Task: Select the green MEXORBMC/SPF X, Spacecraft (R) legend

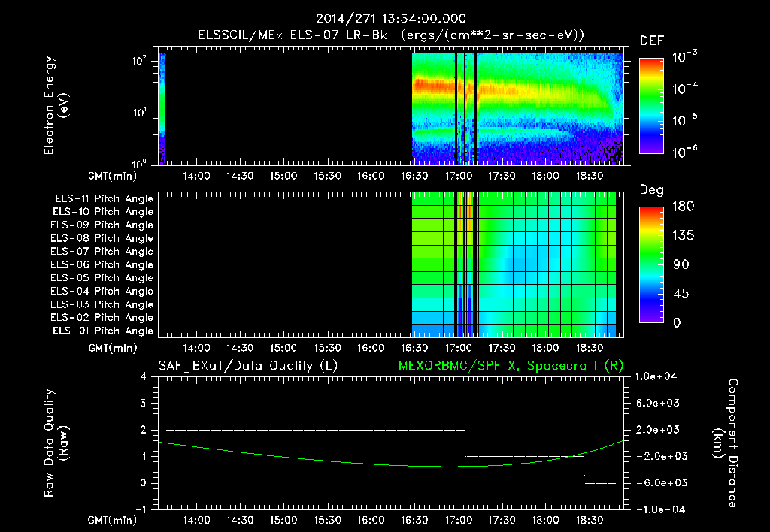Action: [x=511, y=366]
